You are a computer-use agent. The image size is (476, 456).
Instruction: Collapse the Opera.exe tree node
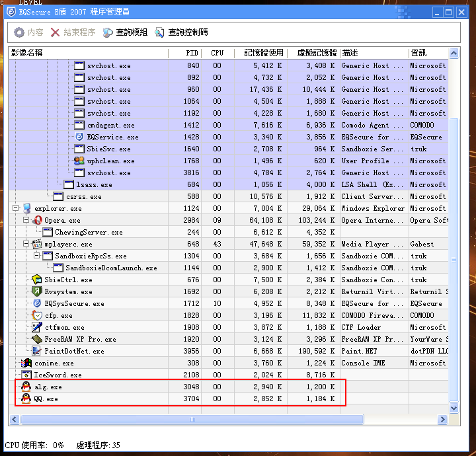click(26, 220)
